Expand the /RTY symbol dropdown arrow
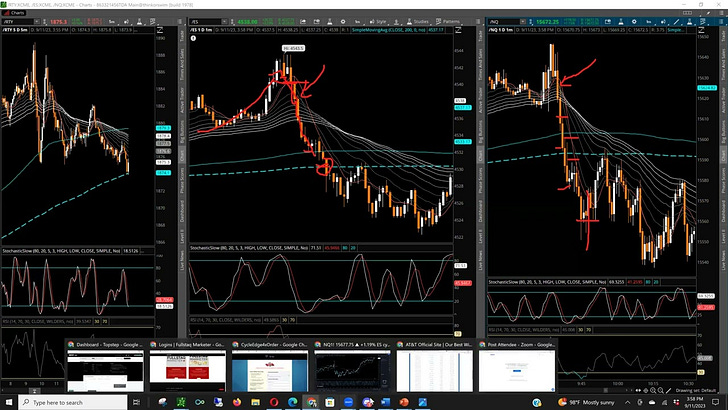This screenshot has width=728, height=410. coord(37,21)
